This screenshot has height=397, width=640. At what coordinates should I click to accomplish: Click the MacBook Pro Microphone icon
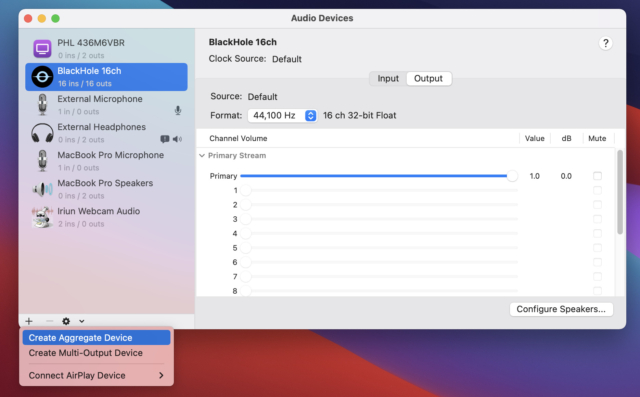(42, 161)
